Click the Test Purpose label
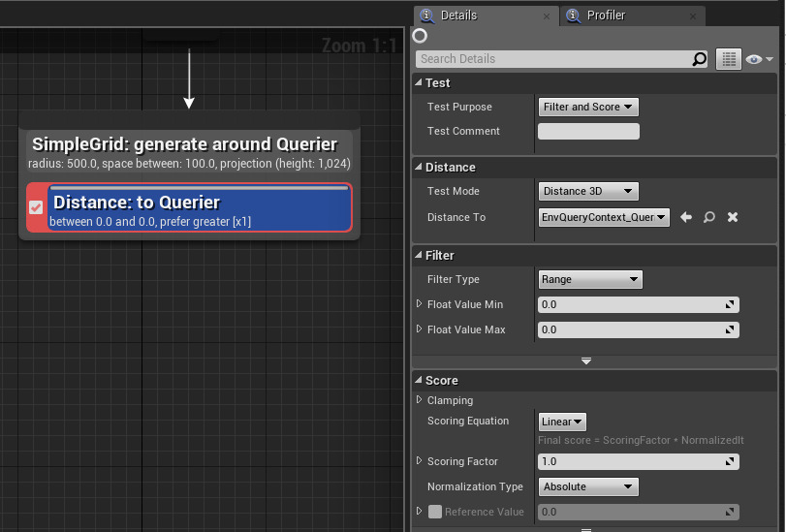 pyautogui.click(x=459, y=107)
